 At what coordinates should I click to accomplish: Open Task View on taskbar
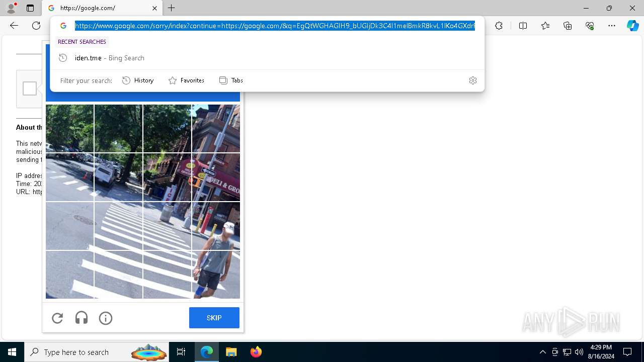(181, 352)
